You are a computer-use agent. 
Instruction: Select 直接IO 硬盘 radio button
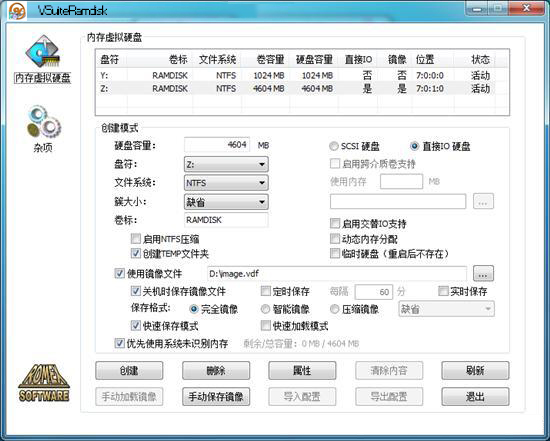414,146
